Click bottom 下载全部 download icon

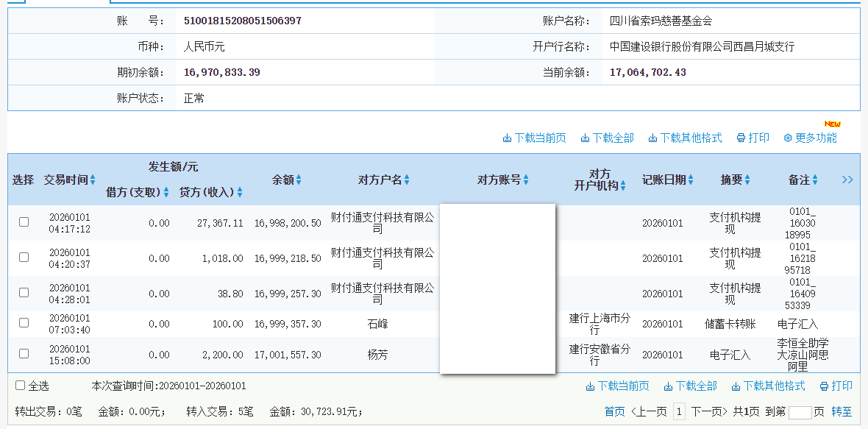(668, 386)
